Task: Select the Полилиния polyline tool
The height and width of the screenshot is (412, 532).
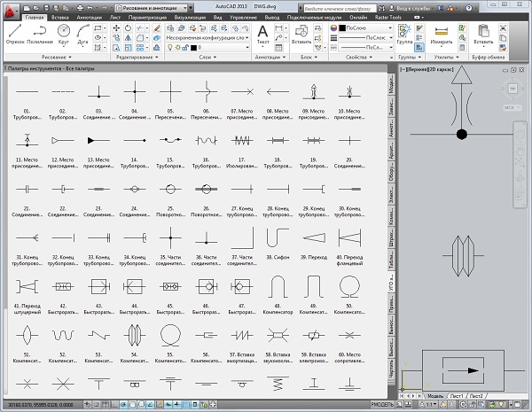Action: point(39,33)
